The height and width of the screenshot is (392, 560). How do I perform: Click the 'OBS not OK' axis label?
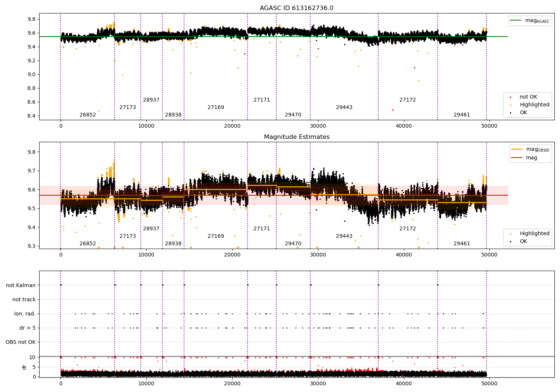click(21, 342)
